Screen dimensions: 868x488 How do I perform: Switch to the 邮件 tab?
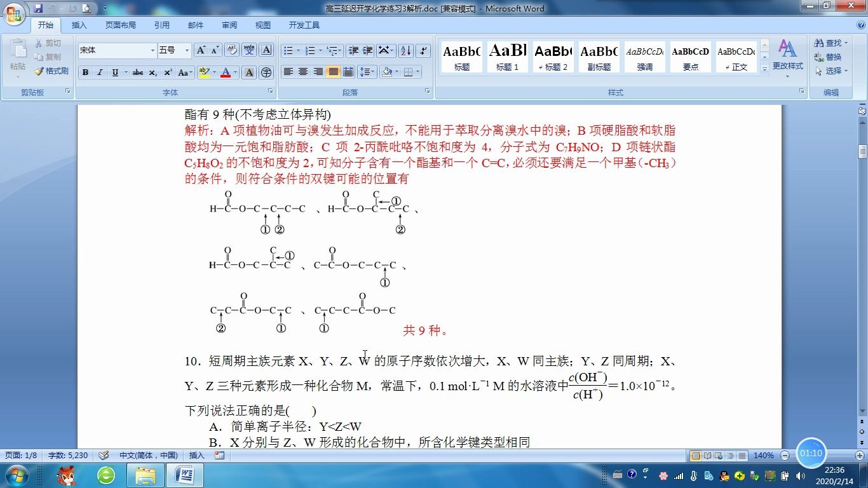[196, 25]
